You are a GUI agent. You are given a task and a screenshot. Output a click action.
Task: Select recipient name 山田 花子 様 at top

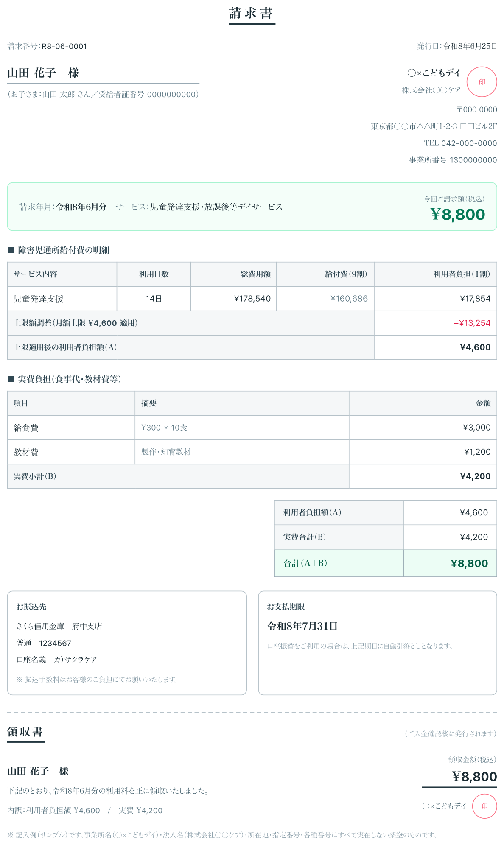(x=43, y=73)
